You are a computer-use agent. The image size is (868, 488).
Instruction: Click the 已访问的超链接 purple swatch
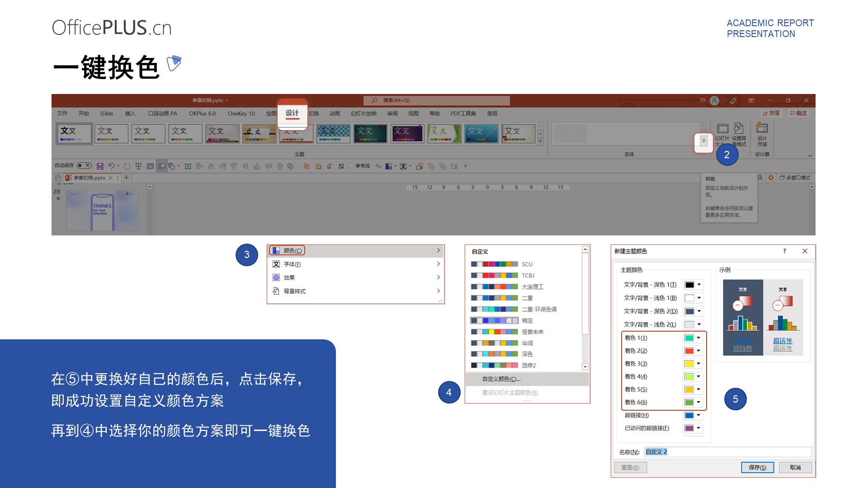(689, 428)
